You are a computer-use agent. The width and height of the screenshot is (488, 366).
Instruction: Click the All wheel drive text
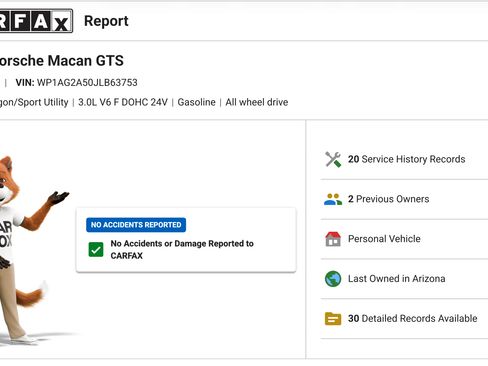(257, 102)
